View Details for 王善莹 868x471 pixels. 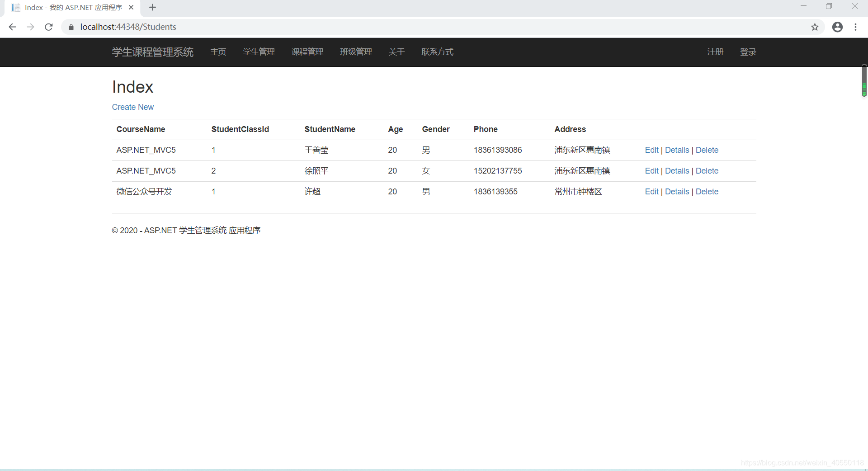pyautogui.click(x=677, y=150)
